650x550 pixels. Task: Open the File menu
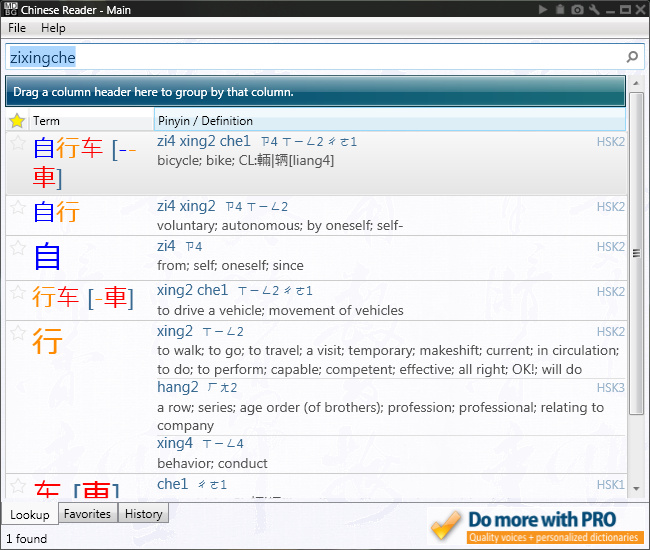point(17,28)
